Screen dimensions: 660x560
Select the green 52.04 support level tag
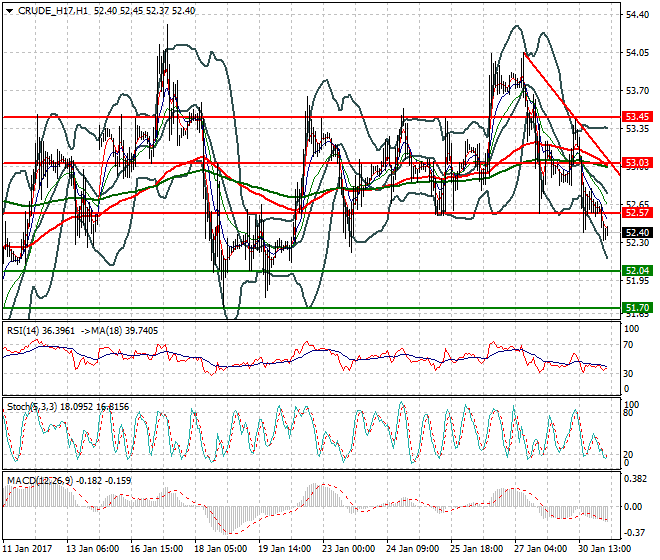tap(638, 271)
